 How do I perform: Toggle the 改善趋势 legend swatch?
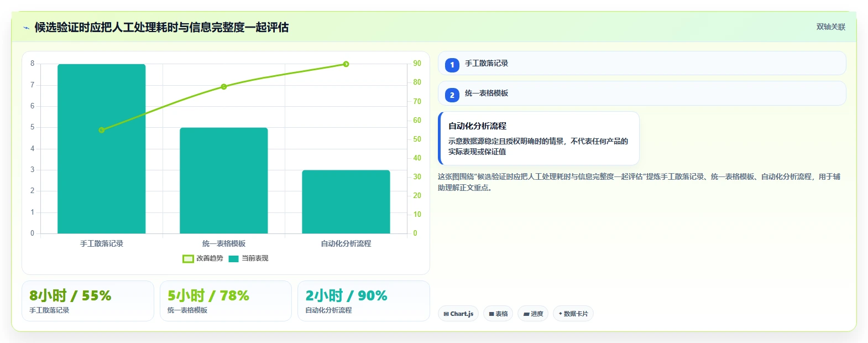pyautogui.click(x=188, y=258)
